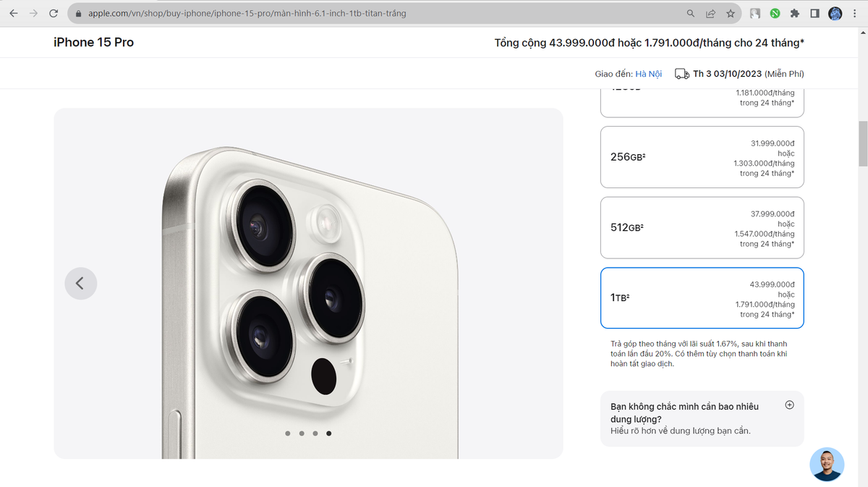Viewport: 868px width, 487px height.
Task: Click the green N extension icon
Action: [775, 13]
